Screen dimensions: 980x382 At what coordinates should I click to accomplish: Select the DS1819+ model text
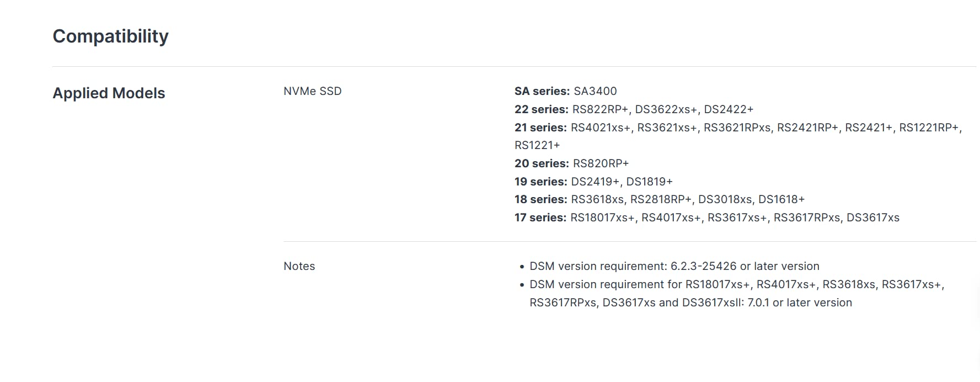(649, 182)
